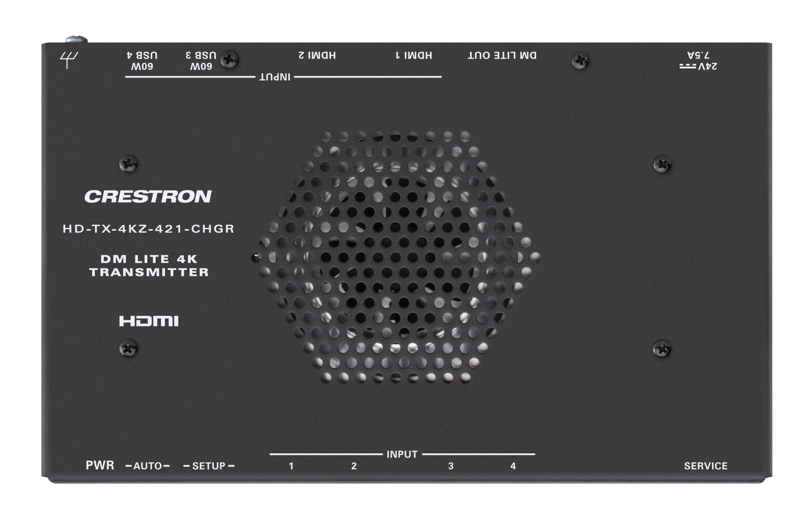The height and width of the screenshot is (528, 812).
Task: Click the 7.5A current rating
Action: [x=698, y=55]
